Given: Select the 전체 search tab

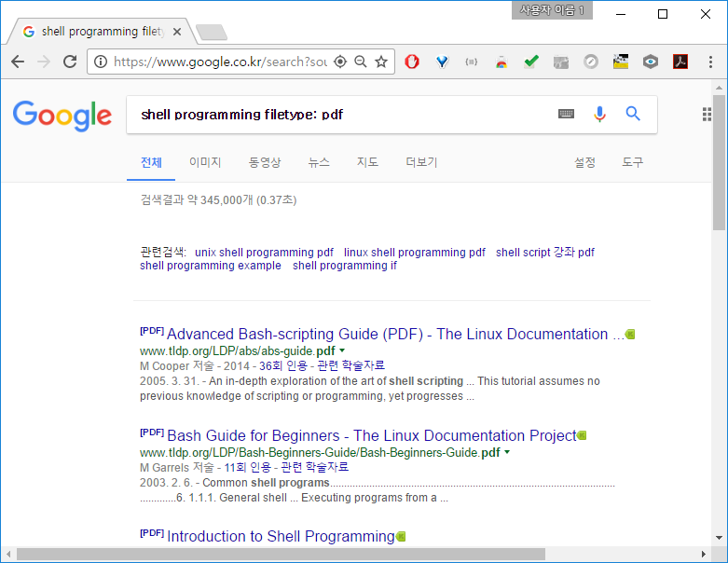Looking at the screenshot, I should pyautogui.click(x=151, y=162).
